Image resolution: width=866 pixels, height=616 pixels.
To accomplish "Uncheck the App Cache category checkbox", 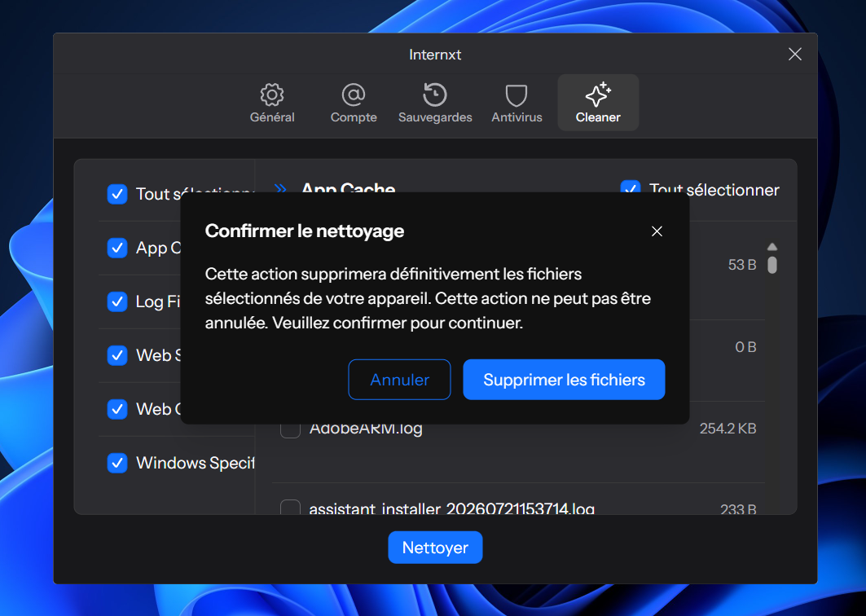I will tap(117, 248).
